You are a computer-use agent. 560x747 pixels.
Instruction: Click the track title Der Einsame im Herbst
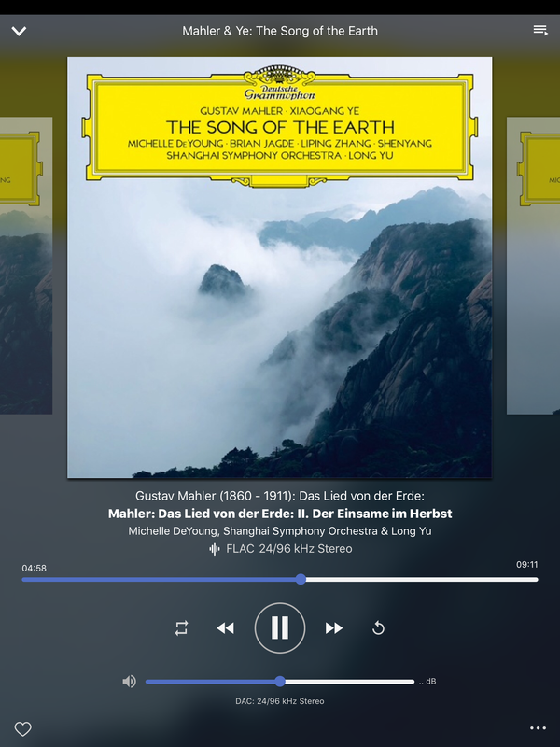[280, 514]
